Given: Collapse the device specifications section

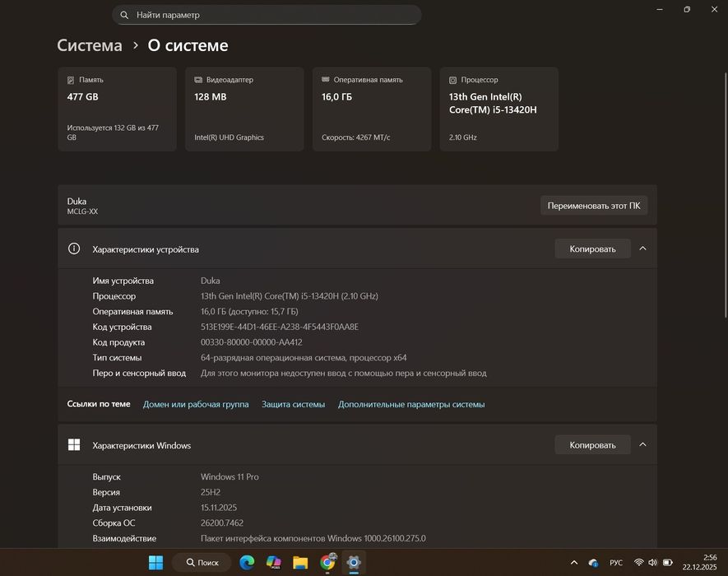Looking at the screenshot, I should click(x=642, y=249).
